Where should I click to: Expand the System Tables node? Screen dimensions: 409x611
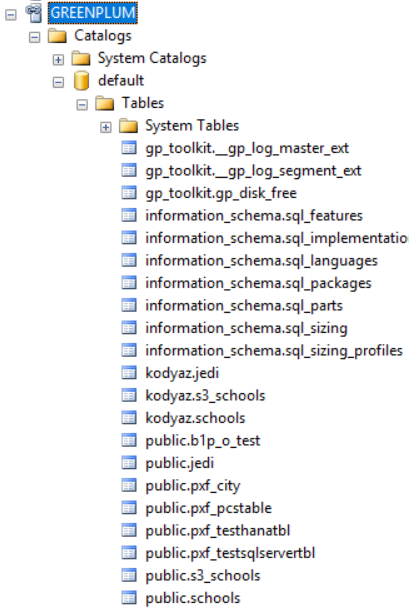coord(106,127)
